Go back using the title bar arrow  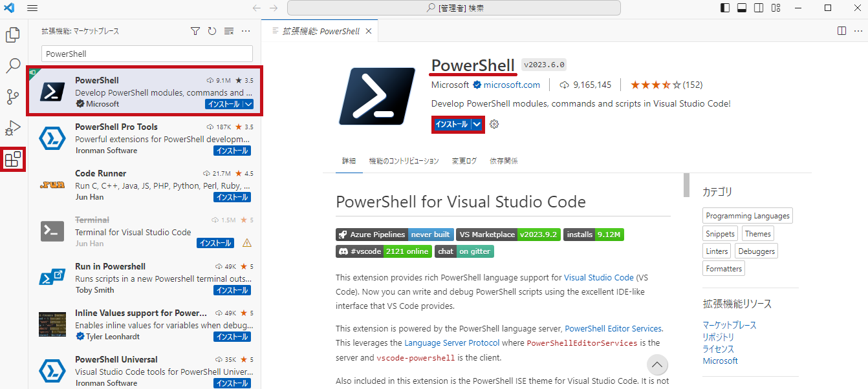pyautogui.click(x=257, y=8)
